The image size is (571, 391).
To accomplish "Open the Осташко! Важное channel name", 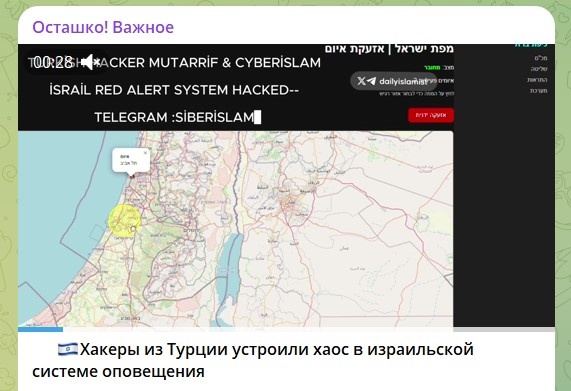I will [103, 27].
